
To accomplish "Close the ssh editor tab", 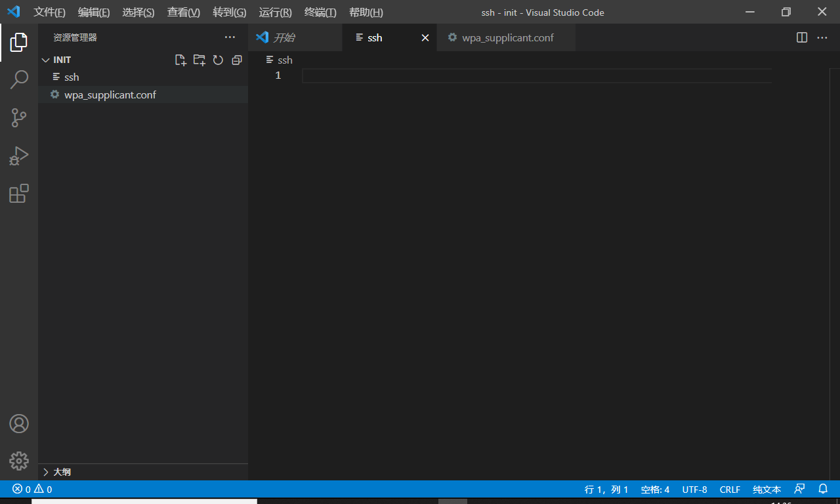I will (x=425, y=37).
